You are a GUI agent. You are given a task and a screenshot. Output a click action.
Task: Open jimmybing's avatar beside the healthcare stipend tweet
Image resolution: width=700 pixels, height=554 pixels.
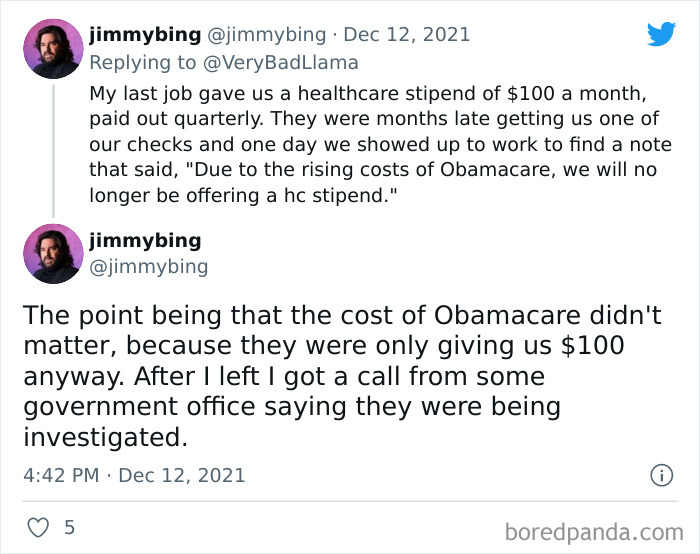coord(53,49)
